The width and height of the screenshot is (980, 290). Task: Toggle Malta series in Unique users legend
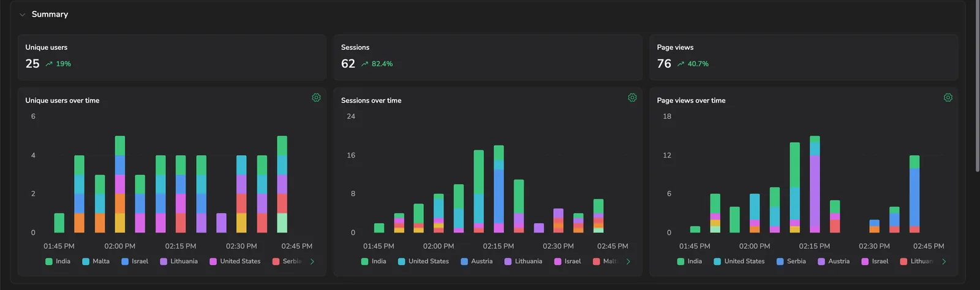pos(96,261)
